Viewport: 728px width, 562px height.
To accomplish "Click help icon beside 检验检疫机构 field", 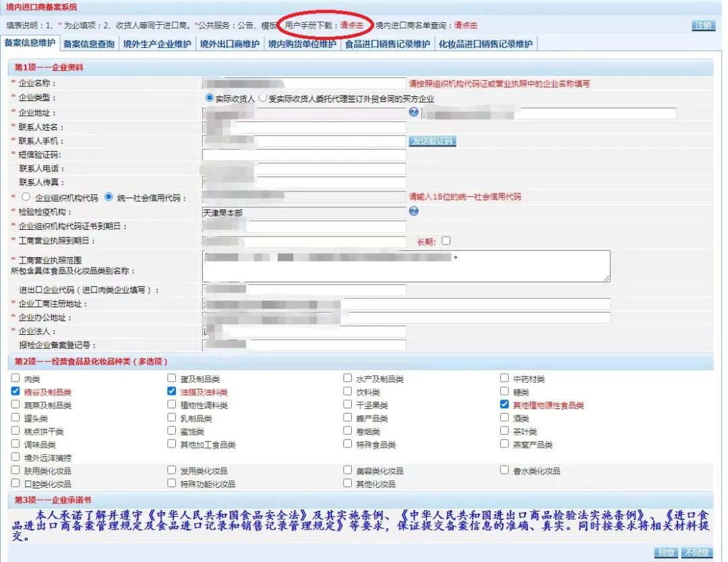I will (x=414, y=211).
